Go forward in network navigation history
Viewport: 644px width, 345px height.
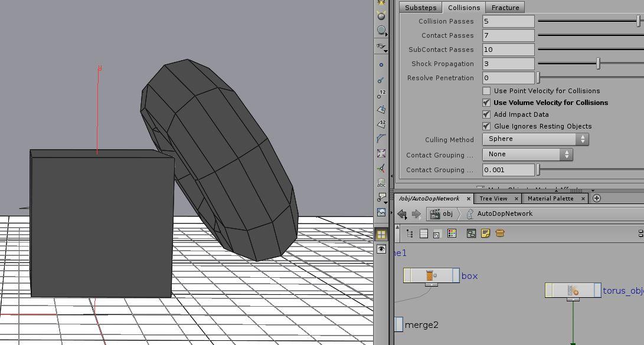(x=416, y=213)
